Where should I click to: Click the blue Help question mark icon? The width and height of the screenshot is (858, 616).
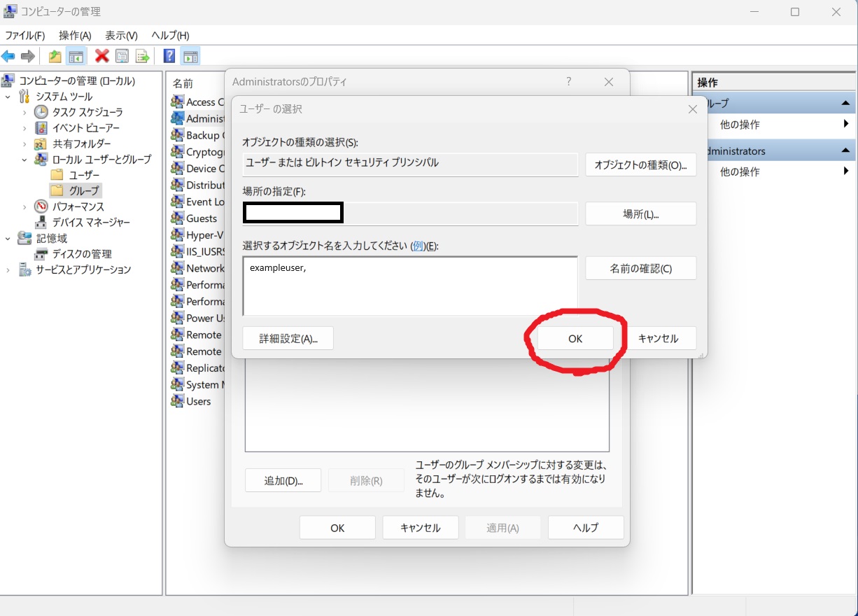tap(169, 57)
